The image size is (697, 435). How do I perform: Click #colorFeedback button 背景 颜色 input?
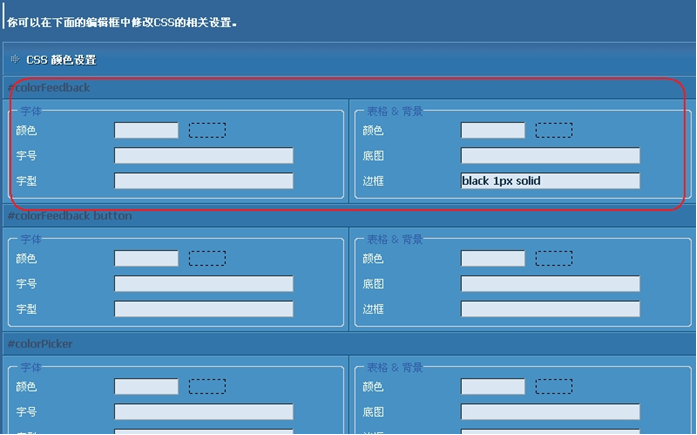493,258
